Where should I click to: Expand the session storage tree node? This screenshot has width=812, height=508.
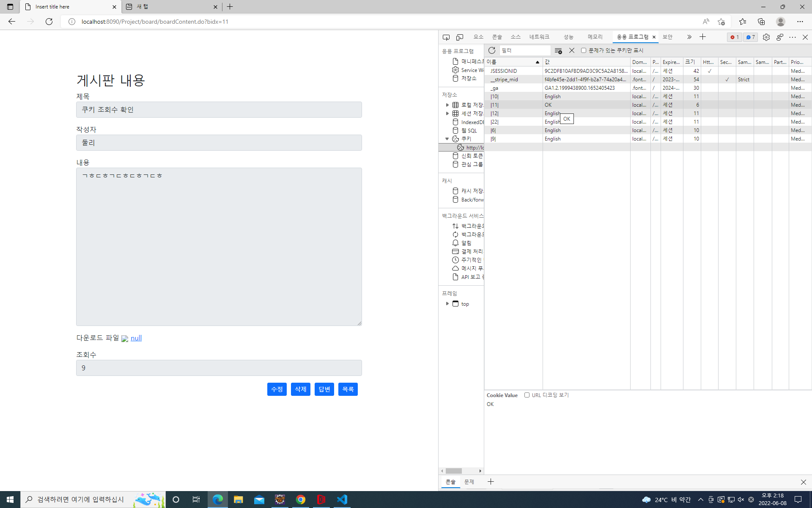coord(447,113)
